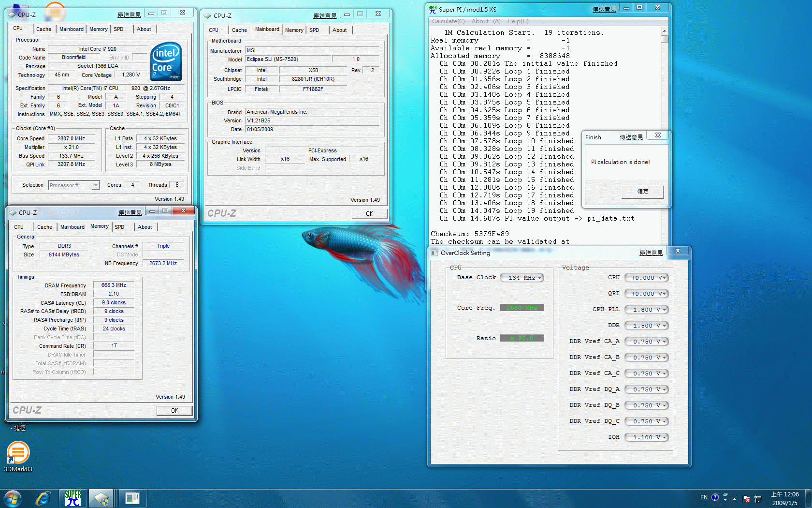The width and height of the screenshot is (812, 508).
Task: Click OK in the CPU-Z Memory window
Action: pos(174,410)
